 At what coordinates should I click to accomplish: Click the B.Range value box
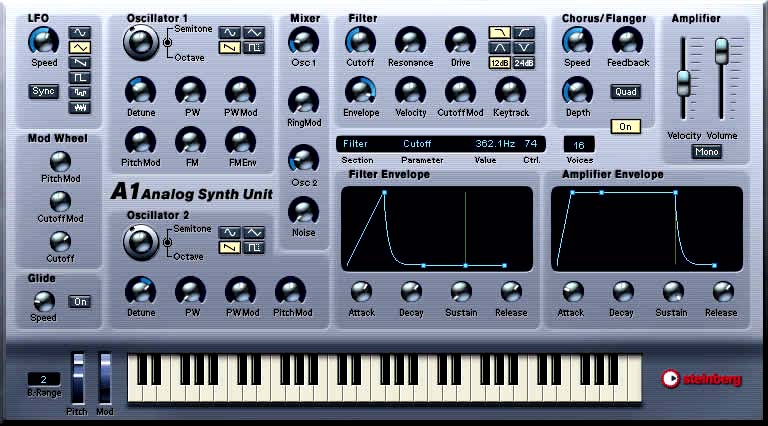pos(45,379)
